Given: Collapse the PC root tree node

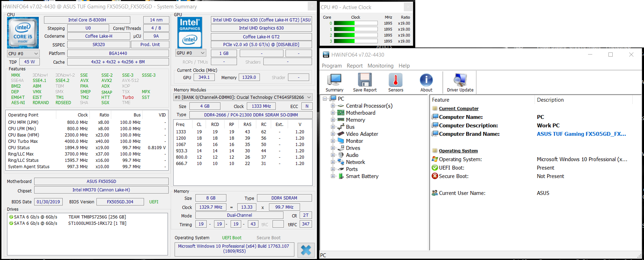Looking at the screenshot, I should [325, 99].
